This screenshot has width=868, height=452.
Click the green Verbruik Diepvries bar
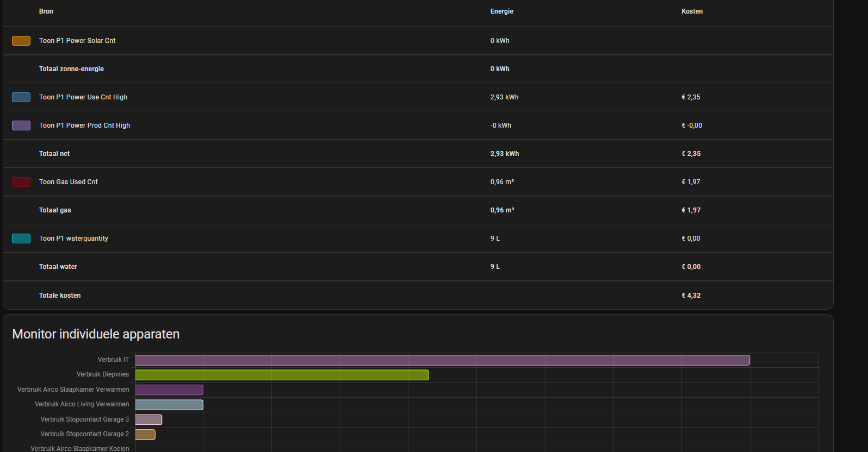tap(282, 375)
